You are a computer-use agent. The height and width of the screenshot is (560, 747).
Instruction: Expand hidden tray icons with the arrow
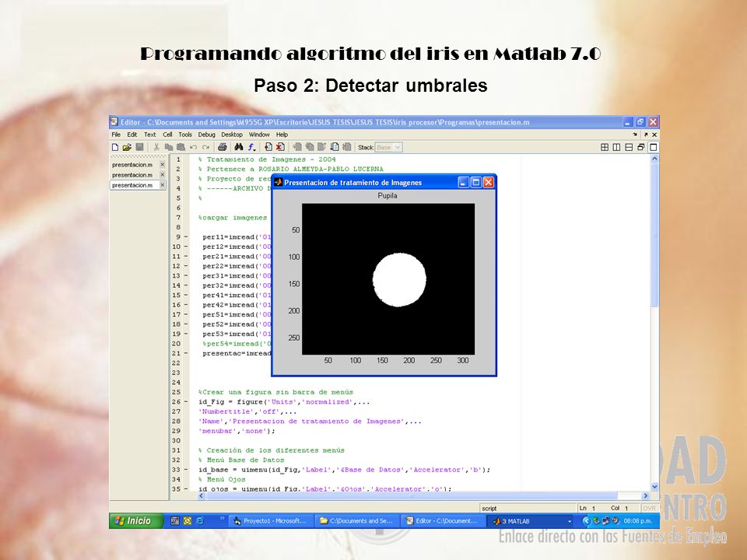click(x=586, y=521)
